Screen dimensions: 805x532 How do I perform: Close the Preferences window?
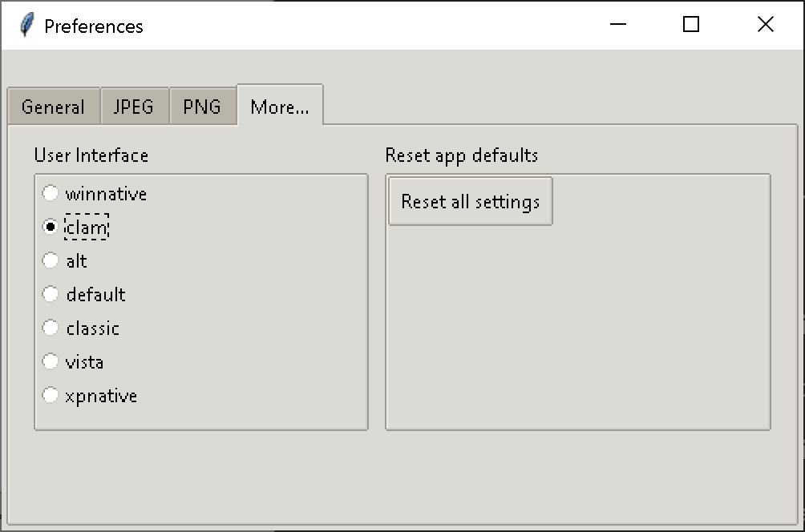click(x=765, y=25)
